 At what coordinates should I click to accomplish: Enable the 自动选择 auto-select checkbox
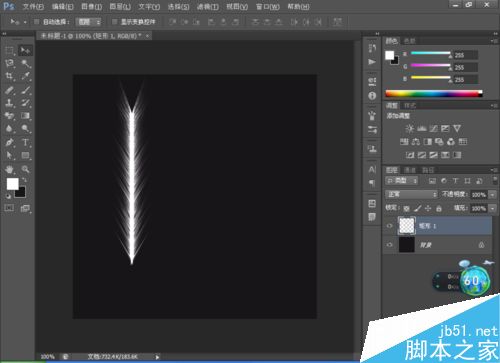coord(37,22)
